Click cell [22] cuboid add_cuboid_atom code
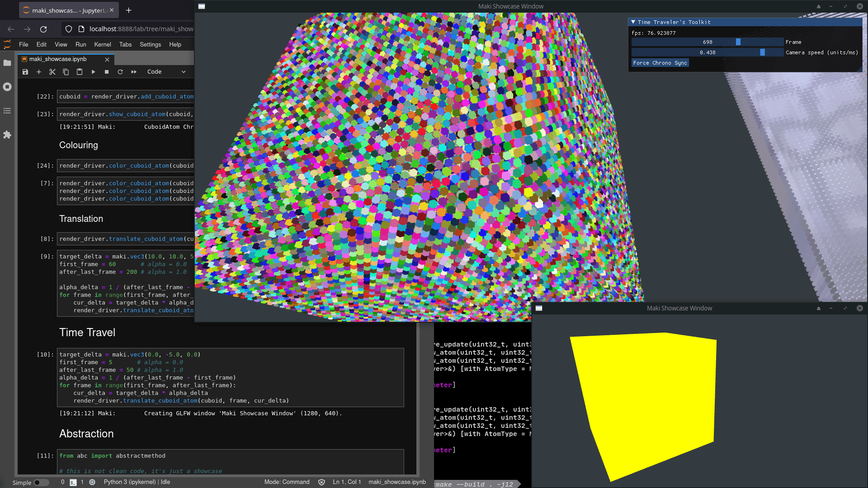Viewport: 868px width, 488px height. 126,97
